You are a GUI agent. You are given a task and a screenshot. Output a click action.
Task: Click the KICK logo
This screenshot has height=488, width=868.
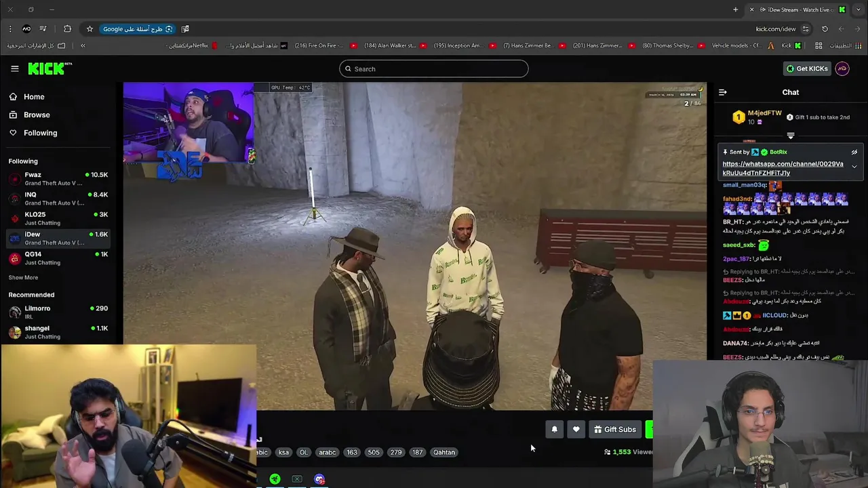coord(50,68)
